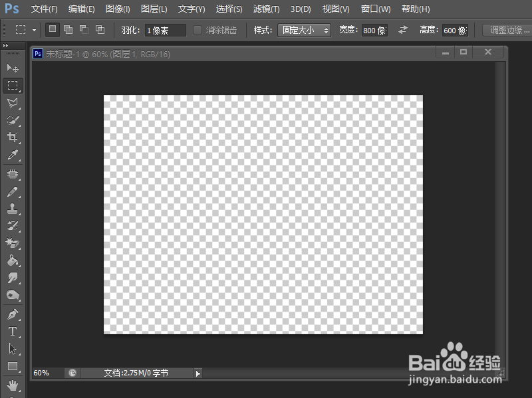Select the Pen tool
The height and width of the screenshot is (398, 532).
click(x=13, y=314)
